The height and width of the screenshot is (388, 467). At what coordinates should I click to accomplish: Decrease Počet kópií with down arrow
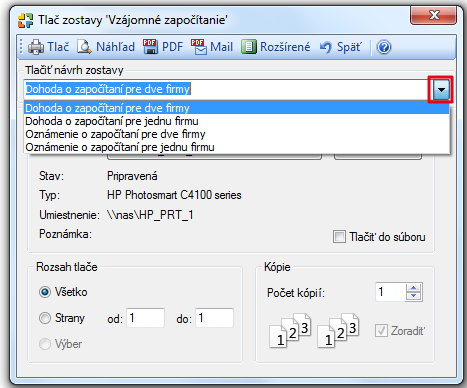(414, 296)
